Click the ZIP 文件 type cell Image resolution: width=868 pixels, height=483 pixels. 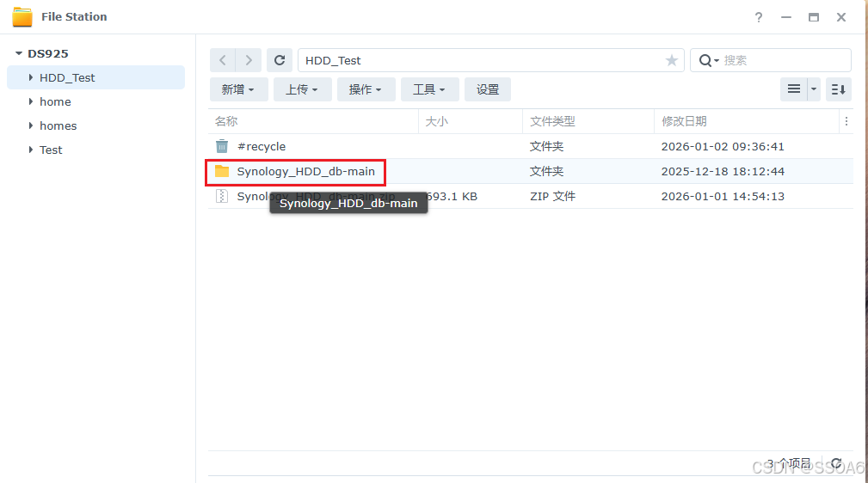tap(552, 197)
